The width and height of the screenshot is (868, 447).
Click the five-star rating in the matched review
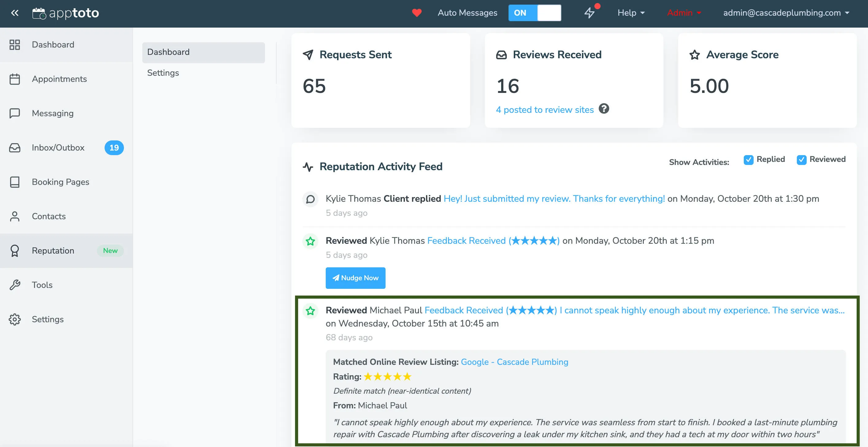click(x=387, y=376)
